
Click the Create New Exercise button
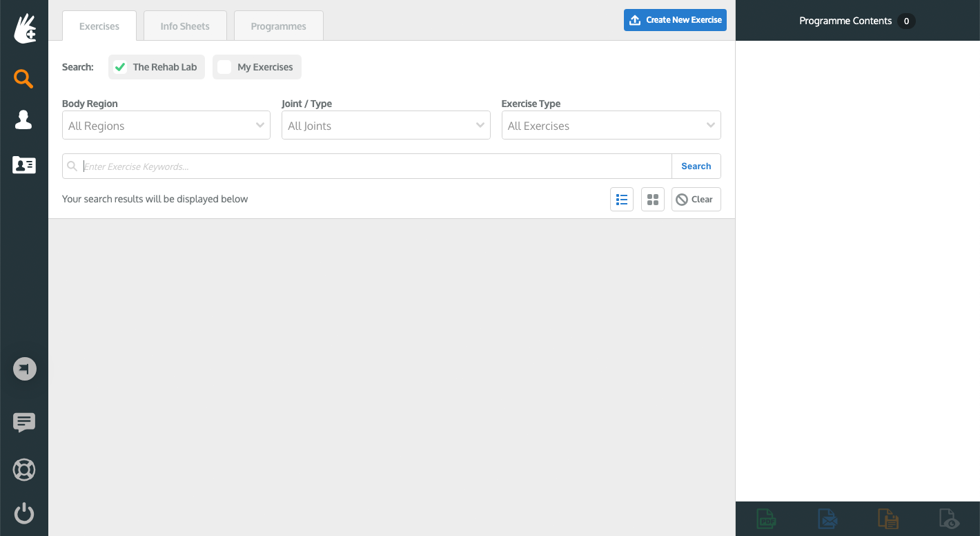[x=675, y=20]
